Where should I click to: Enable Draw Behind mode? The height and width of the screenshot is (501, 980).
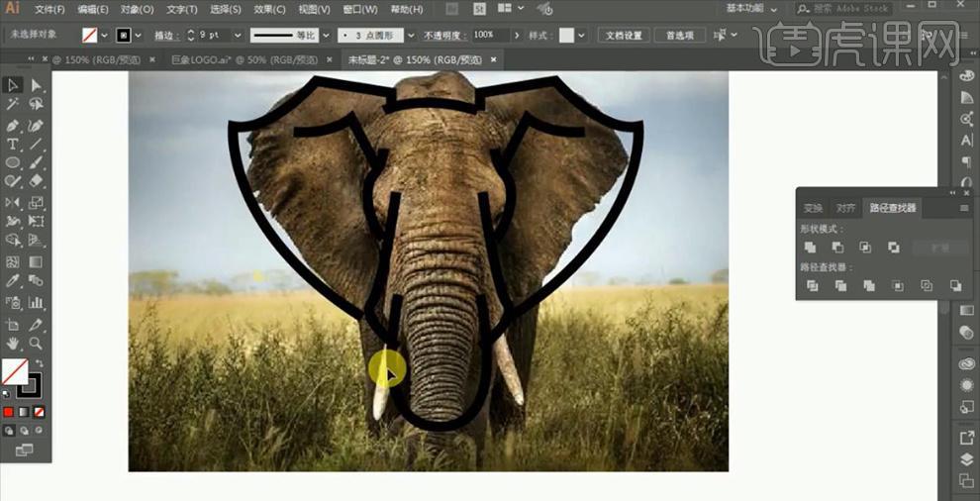click(x=24, y=431)
